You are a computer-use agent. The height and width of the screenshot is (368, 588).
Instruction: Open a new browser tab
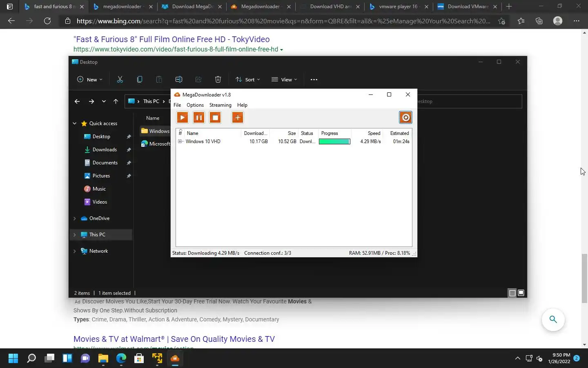(x=509, y=7)
